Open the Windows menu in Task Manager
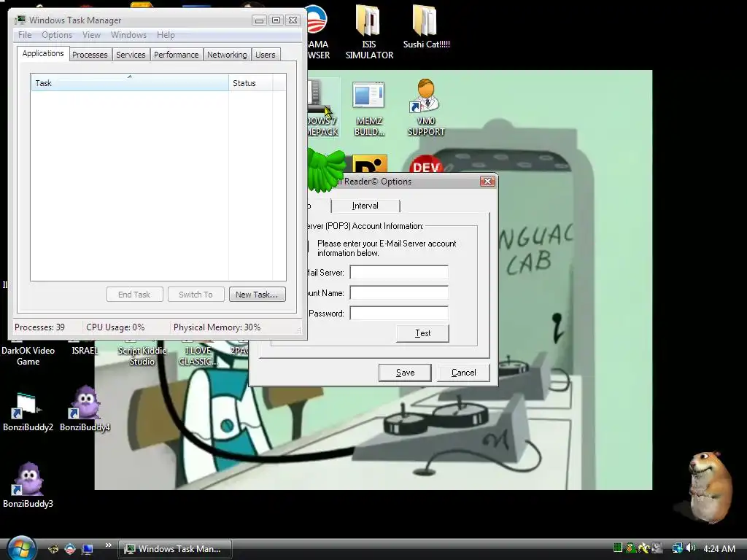 coord(128,35)
